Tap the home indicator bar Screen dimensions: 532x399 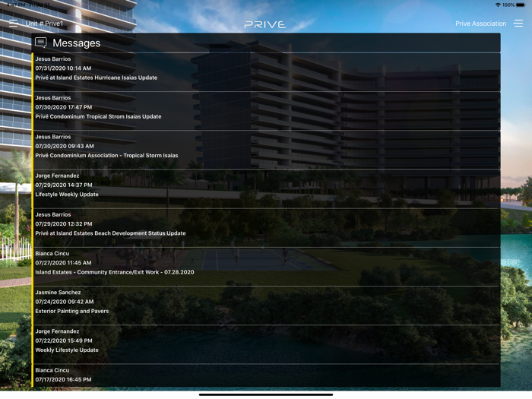point(266,394)
